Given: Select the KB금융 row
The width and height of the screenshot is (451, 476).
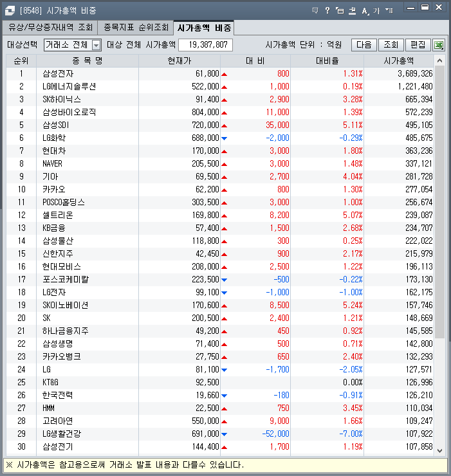Looking at the screenshot, I should click(220, 228).
